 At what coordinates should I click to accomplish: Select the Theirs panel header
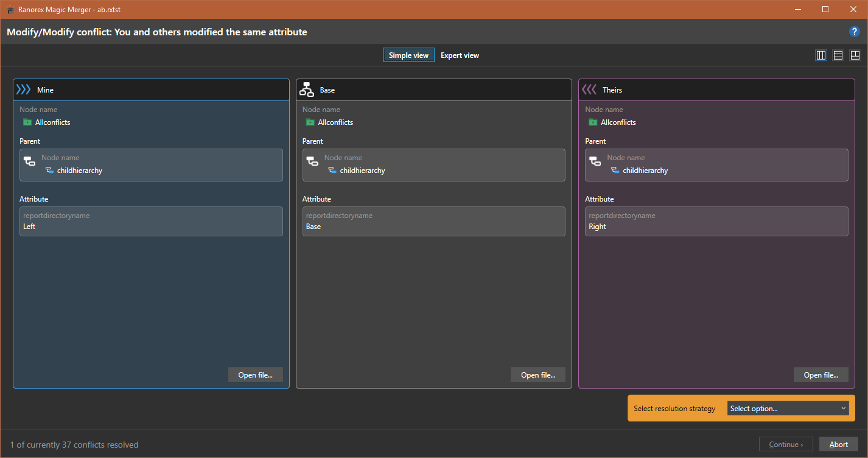click(x=716, y=90)
